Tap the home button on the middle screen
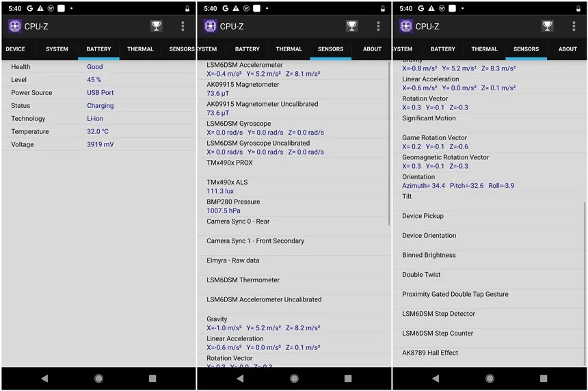The image size is (588, 391). 295,378
